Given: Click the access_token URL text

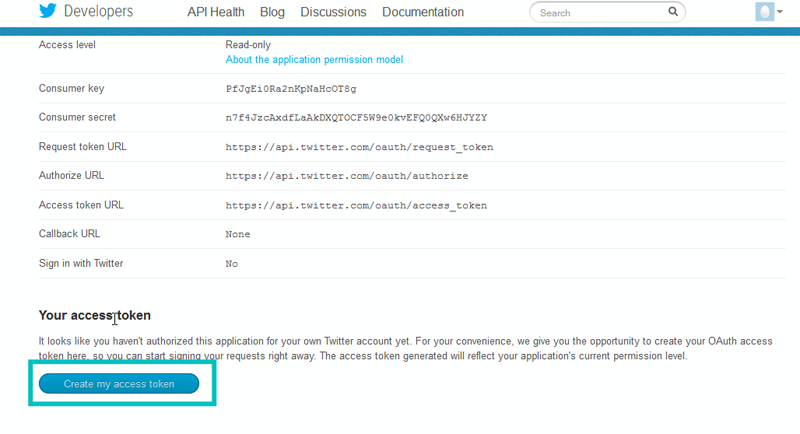Looking at the screenshot, I should tap(356, 206).
